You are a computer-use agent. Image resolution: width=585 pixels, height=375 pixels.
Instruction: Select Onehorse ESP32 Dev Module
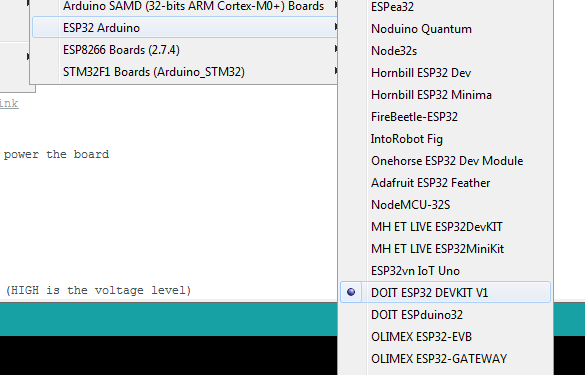pos(445,161)
